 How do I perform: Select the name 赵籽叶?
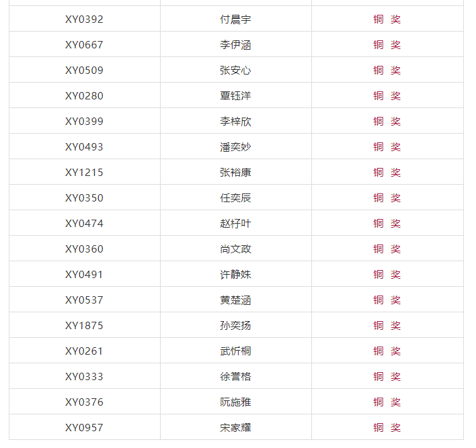[235, 224]
